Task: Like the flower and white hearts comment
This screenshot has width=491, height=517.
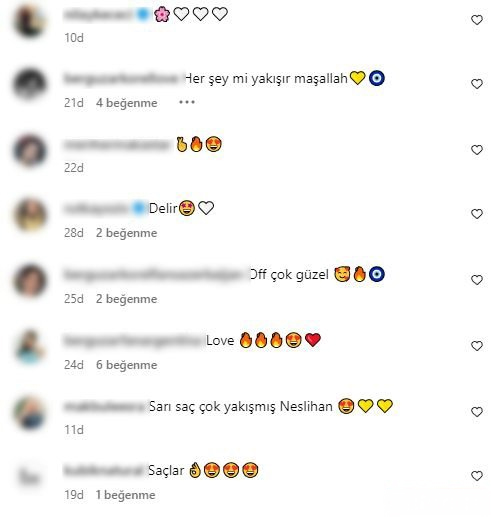Action: coord(477,20)
